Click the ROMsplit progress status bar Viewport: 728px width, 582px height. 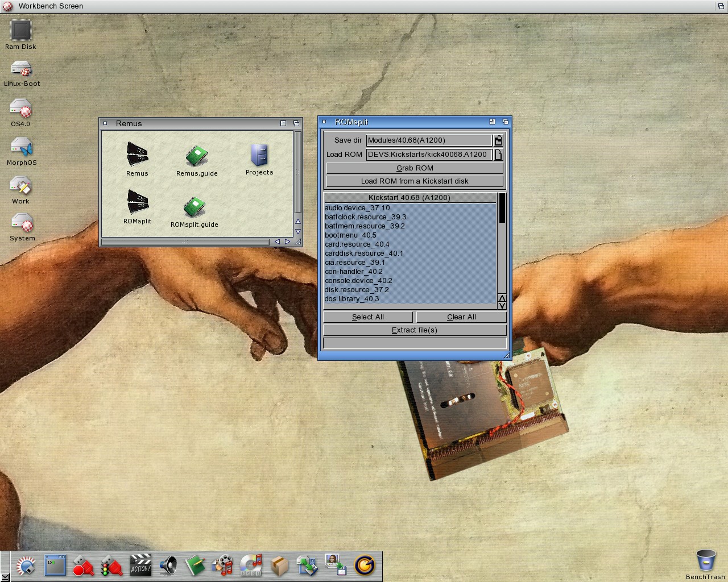pos(415,343)
